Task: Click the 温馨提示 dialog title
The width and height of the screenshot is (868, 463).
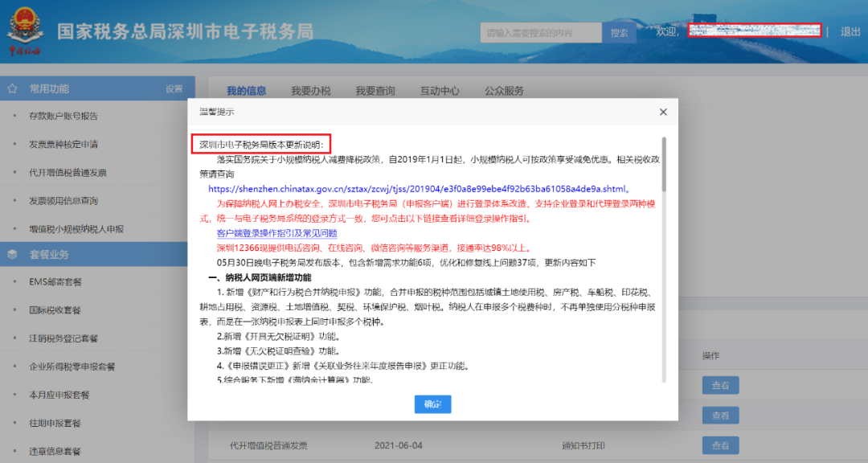Action: (217, 112)
